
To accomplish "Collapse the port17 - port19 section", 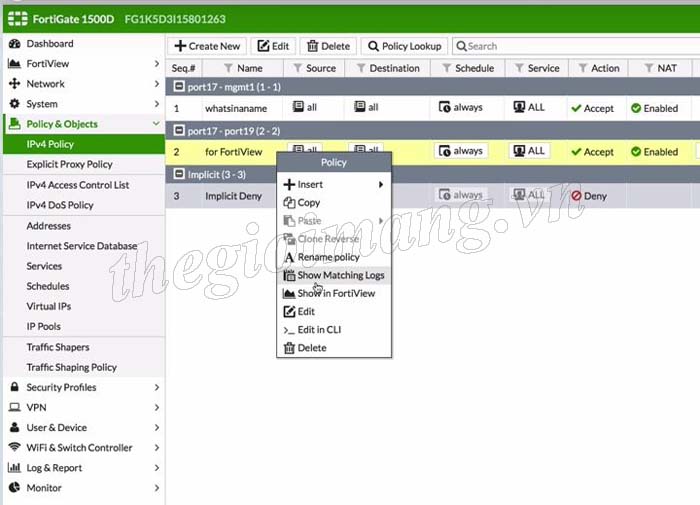I will tap(177, 131).
